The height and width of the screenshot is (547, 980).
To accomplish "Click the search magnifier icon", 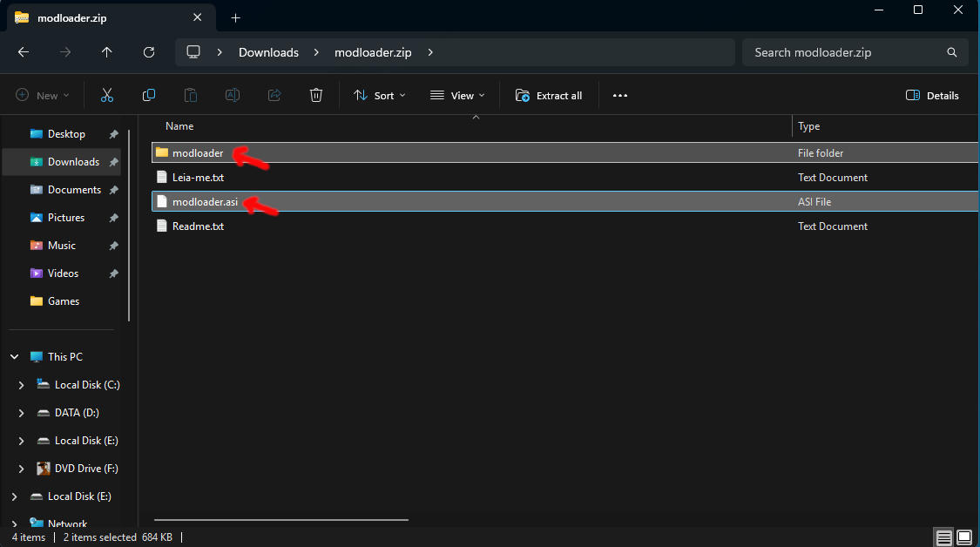I will (x=952, y=52).
